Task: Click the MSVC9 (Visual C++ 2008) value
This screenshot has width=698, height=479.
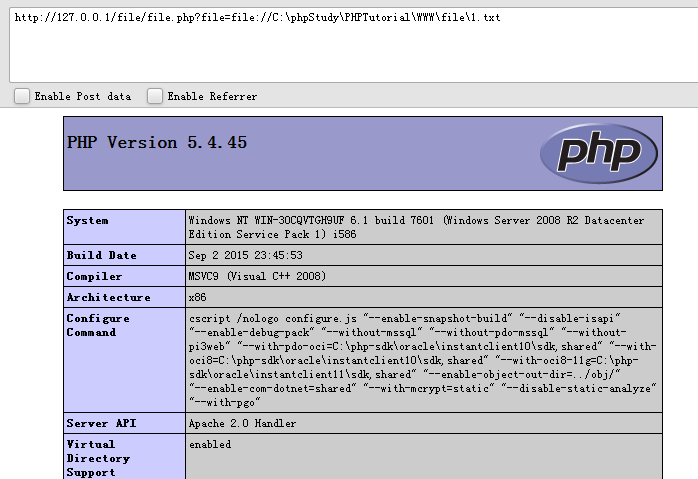Action: click(x=257, y=276)
